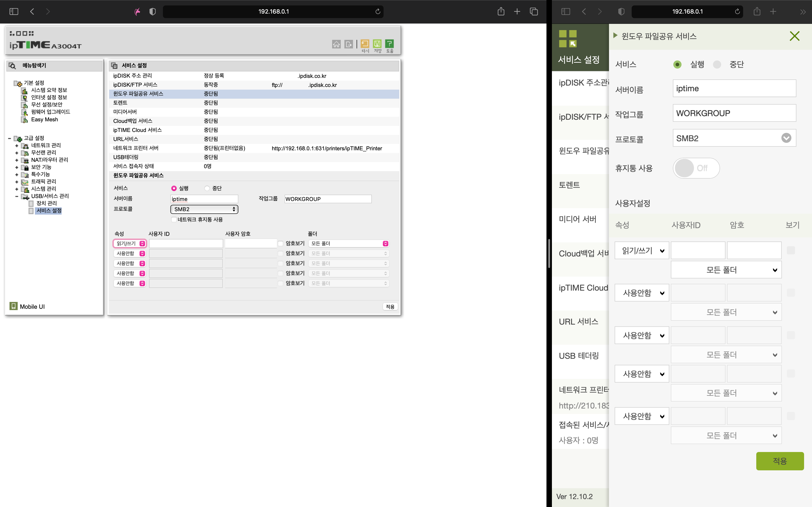Click the share icon in left Safari toolbar
This screenshot has height=507, width=812.
(501, 11)
